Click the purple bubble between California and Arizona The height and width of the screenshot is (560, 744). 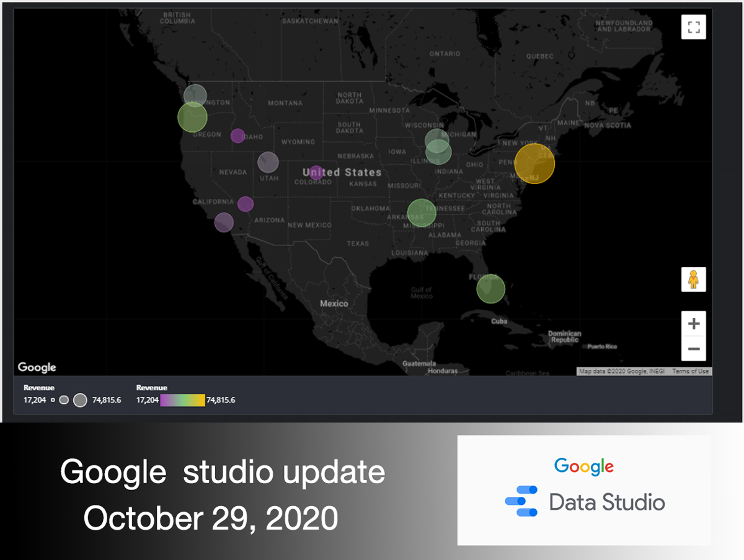(246, 204)
